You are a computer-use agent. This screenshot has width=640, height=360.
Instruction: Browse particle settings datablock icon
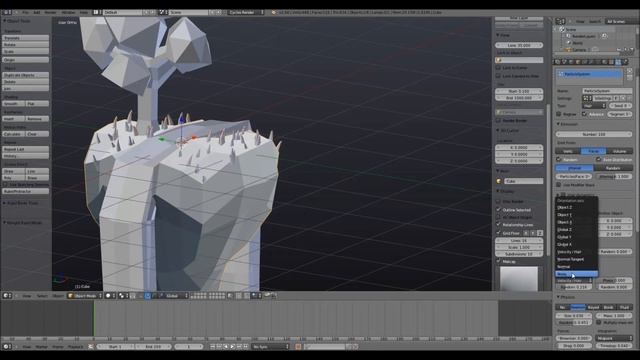587,98
